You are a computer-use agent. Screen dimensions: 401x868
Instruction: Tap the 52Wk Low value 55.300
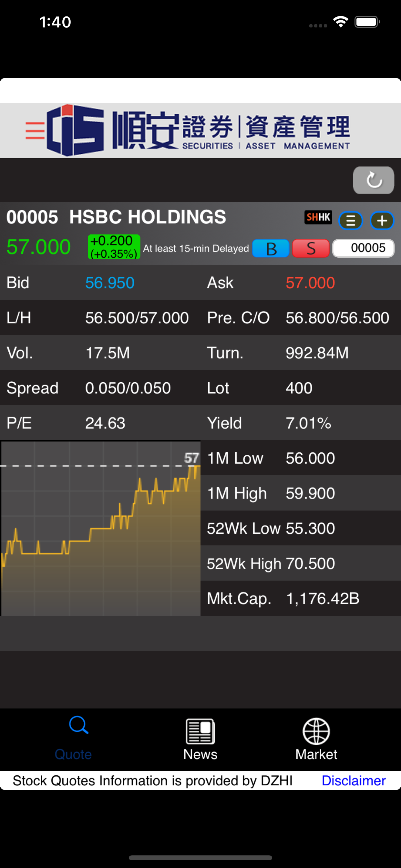[x=310, y=528]
